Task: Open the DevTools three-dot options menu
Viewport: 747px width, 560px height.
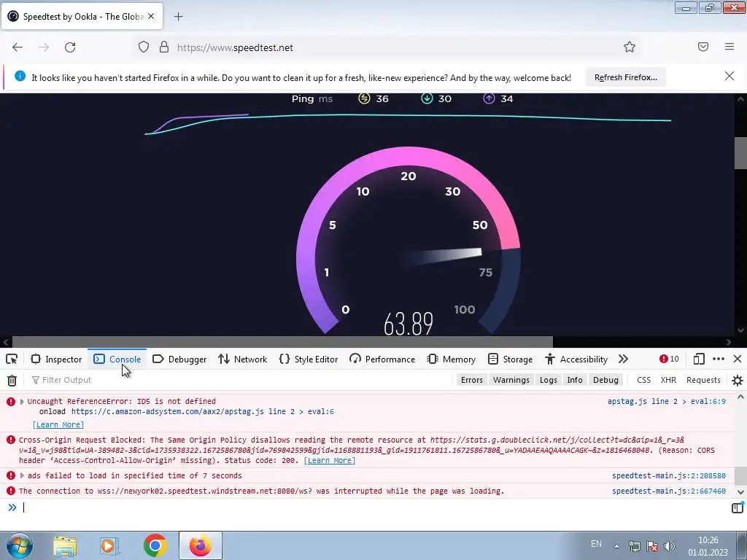Action: pos(719,359)
